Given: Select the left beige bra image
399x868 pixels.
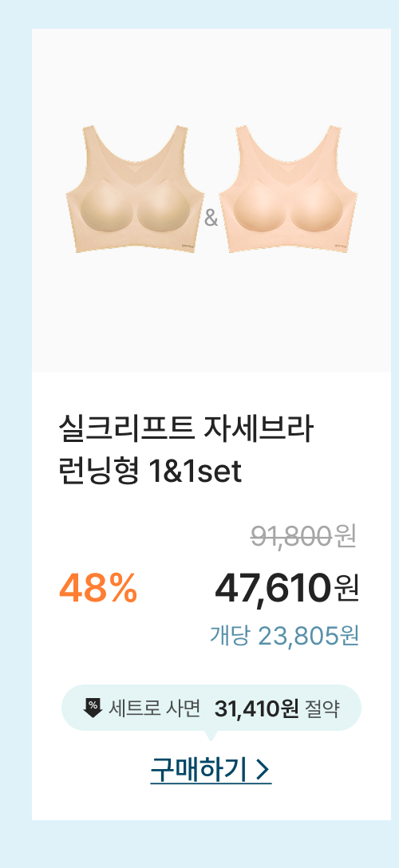Looking at the screenshot, I should tap(135, 189).
